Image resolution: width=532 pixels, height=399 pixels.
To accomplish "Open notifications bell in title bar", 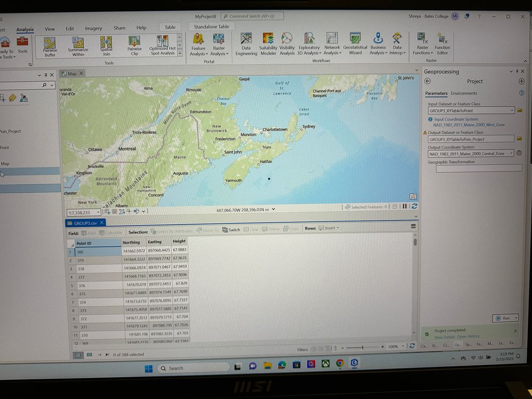I will (467, 16).
